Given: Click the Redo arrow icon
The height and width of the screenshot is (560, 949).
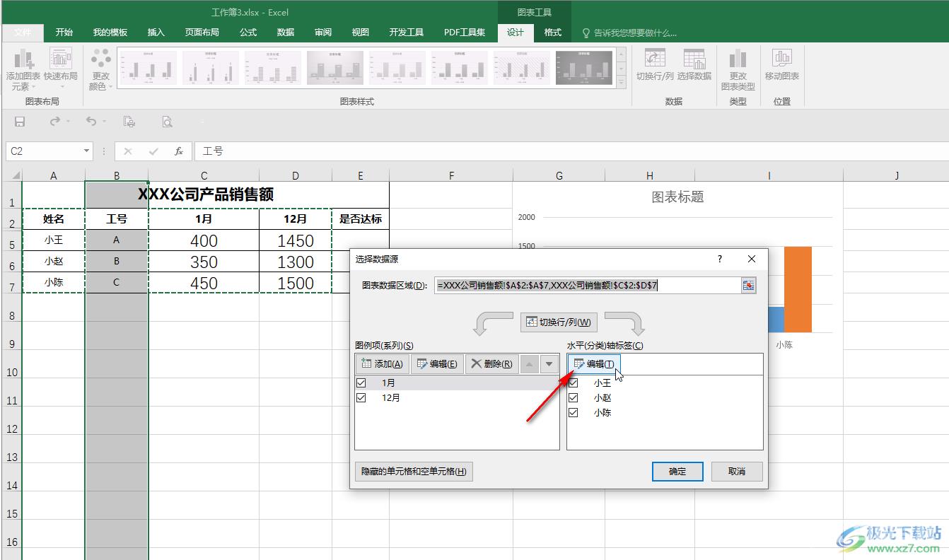Looking at the screenshot, I should coord(54,122).
